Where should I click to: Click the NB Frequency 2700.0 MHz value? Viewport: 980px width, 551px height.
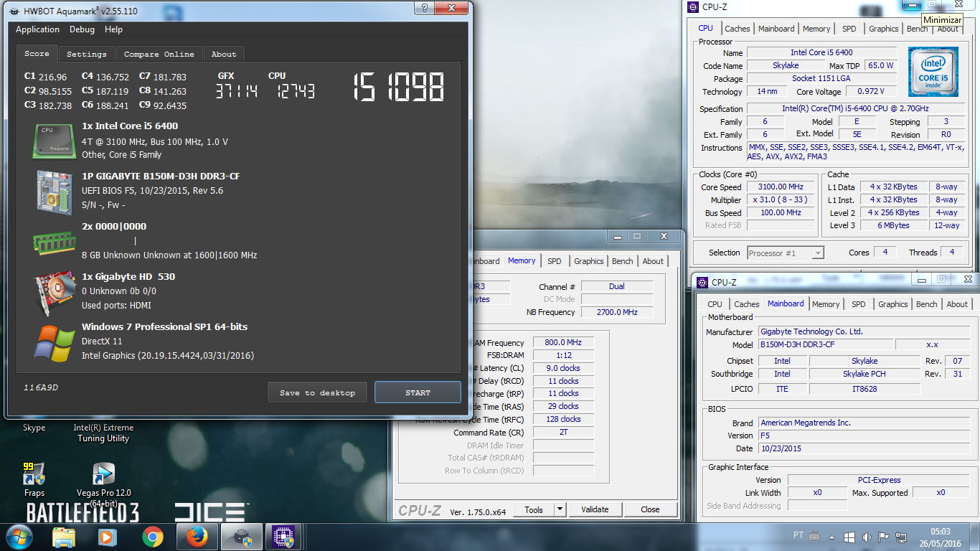tap(618, 312)
